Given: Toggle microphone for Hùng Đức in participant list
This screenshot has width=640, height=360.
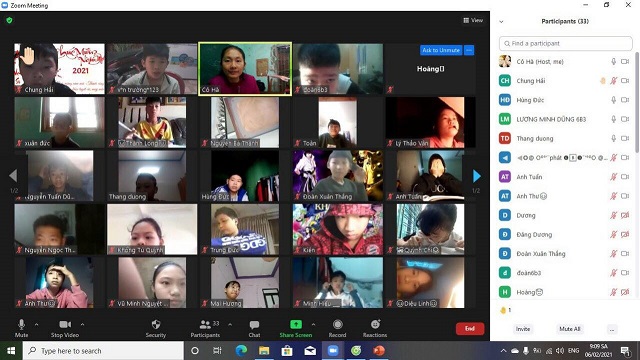Looking at the screenshot, I should coord(613,100).
